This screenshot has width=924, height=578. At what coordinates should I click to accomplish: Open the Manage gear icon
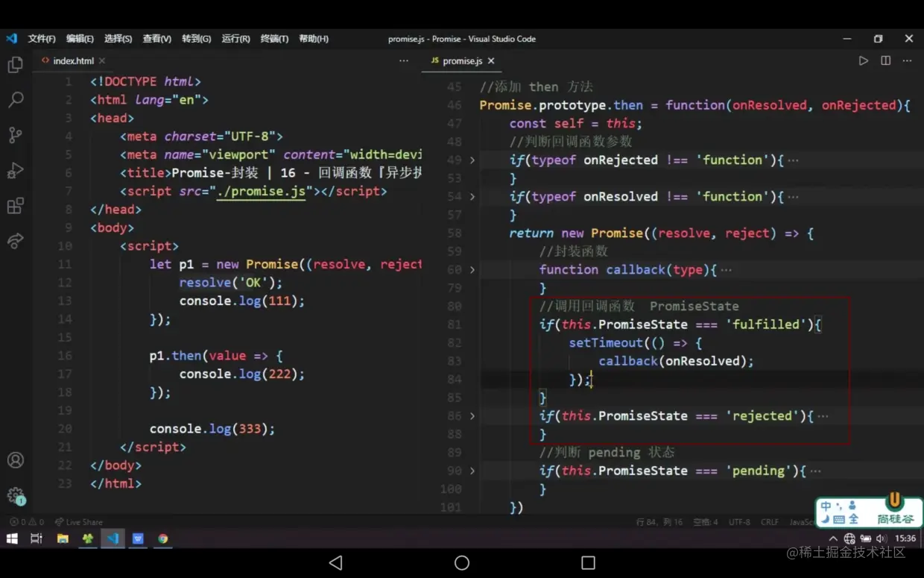click(x=15, y=495)
